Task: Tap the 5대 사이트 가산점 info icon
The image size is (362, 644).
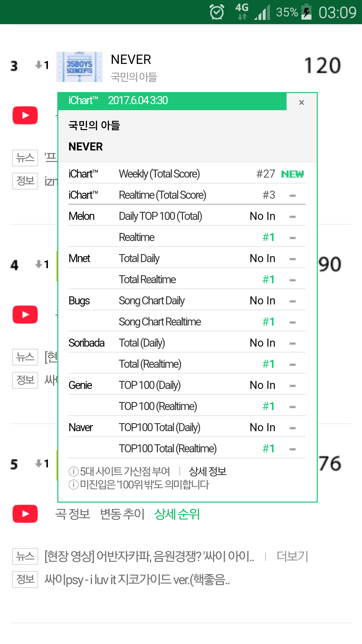Action: 73,471
